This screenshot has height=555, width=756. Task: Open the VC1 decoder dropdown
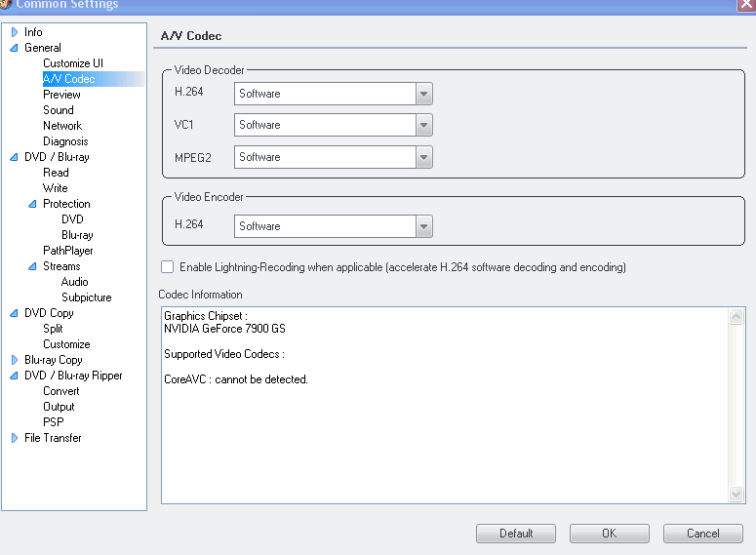423,125
